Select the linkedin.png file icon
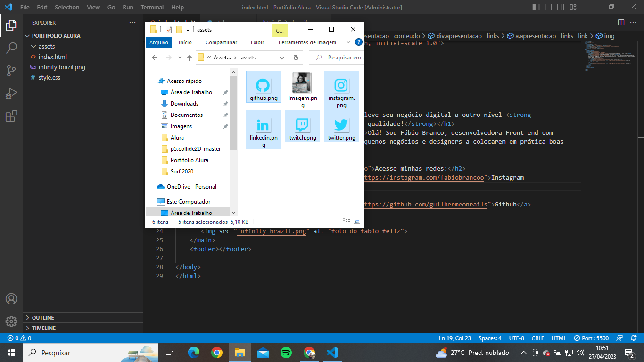The height and width of the screenshot is (362, 644). click(x=264, y=130)
